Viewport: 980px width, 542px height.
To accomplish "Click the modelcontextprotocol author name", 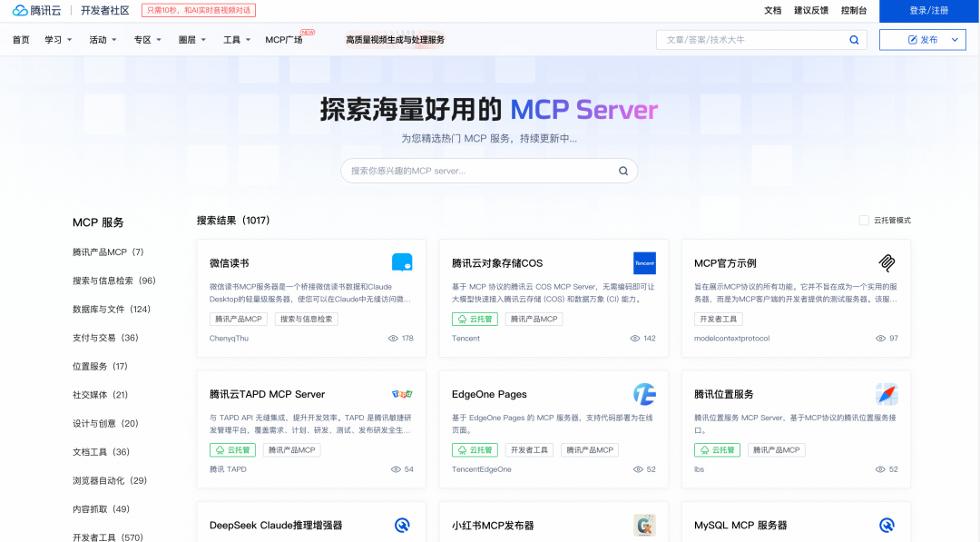I will pyautogui.click(x=732, y=339).
